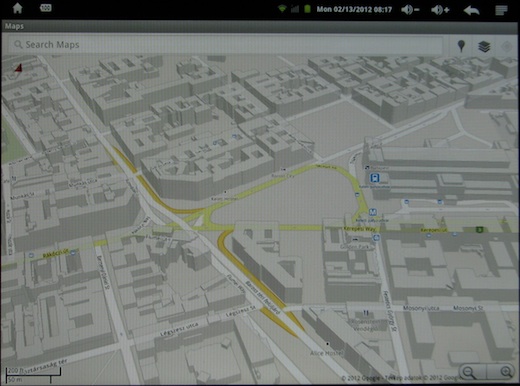
Task: Tap the Festetics György St label
Action: click(x=390, y=311)
